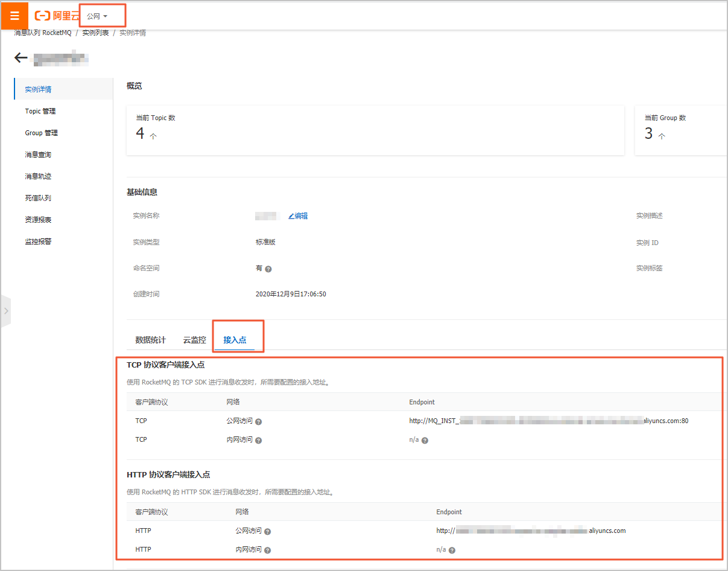Click the HTTP 协议客户端接入点 heading
Viewport: 728px width, 571px height.
(x=168, y=474)
